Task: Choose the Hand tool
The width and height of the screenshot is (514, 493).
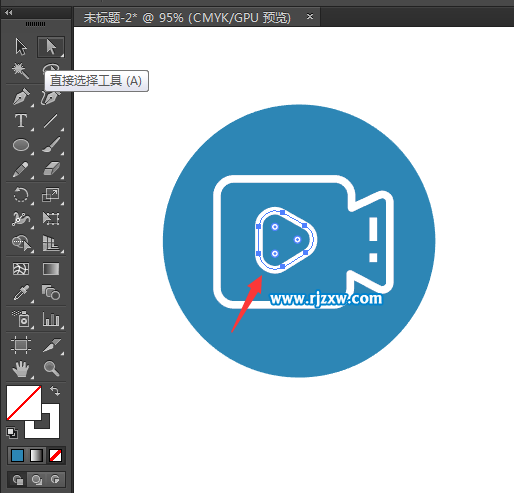Action: pos(21,368)
